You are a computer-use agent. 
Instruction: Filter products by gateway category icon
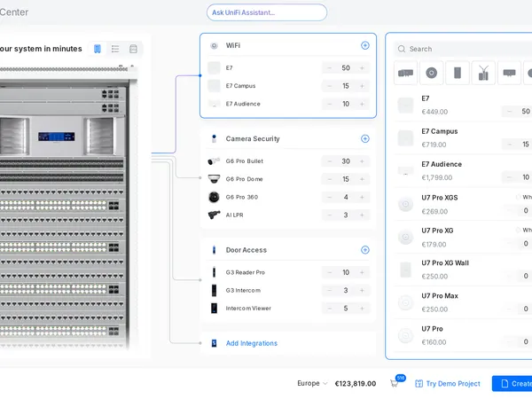pos(405,73)
